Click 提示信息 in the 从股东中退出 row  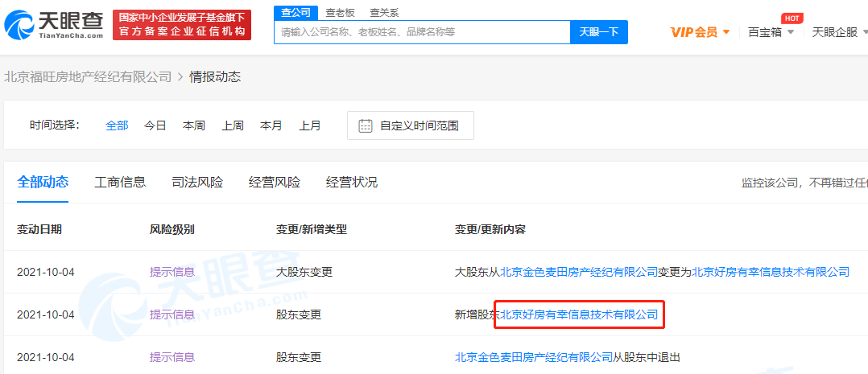click(x=172, y=357)
